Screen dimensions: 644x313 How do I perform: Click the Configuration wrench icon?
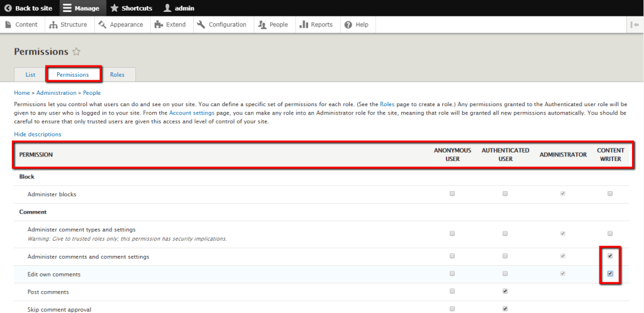[201, 25]
